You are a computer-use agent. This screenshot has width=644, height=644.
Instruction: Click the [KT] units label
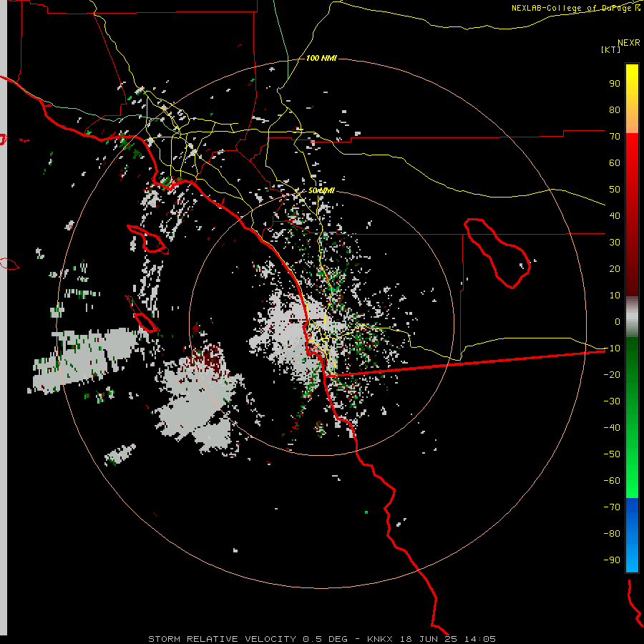[x=611, y=49]
